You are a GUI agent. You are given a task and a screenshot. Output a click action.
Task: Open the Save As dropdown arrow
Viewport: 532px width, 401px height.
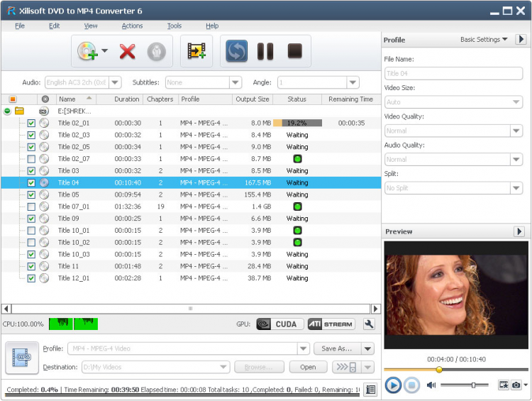click(x=367, y=348)
